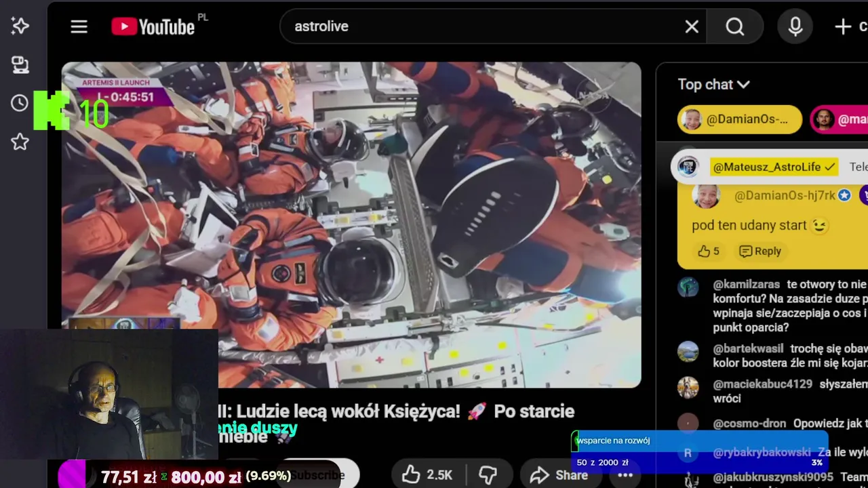868x488 pixels.
Task: Open @bartekwasil chat author
Action: click(x=748, y=348)
